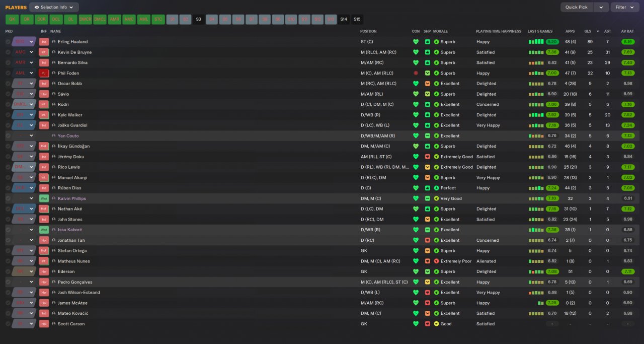Click the person icon beside Bernardo Silva

point(54,63)
